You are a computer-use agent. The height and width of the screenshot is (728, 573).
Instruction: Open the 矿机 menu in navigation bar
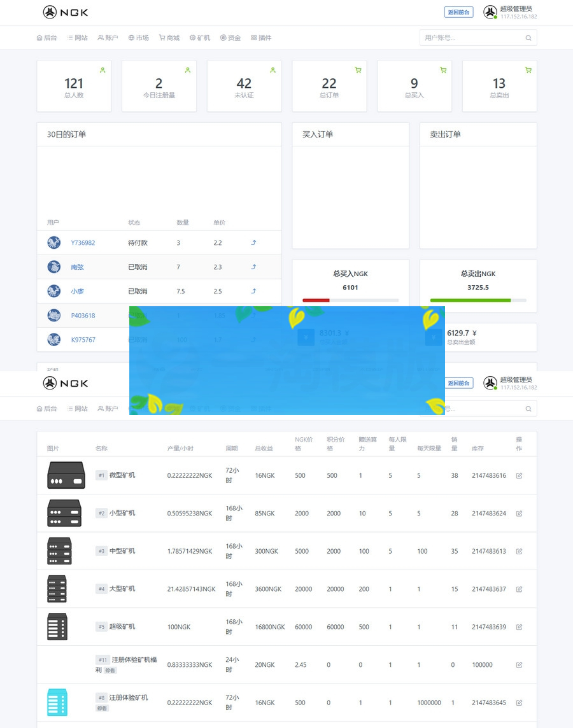(200, 38)
